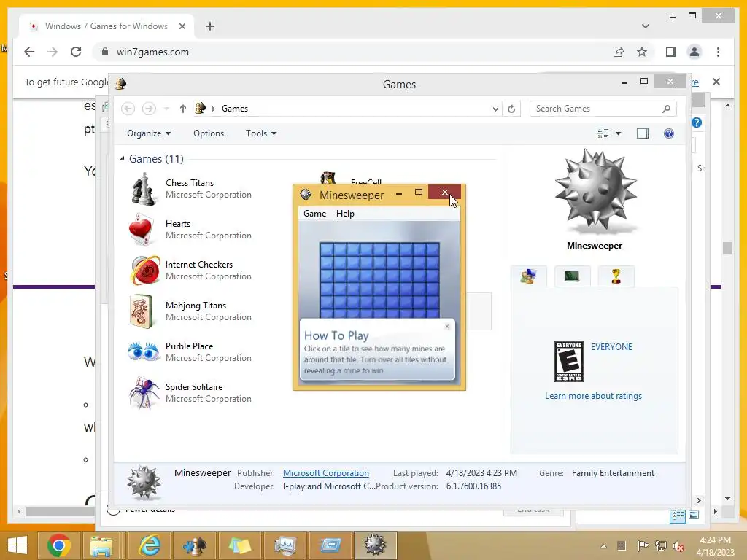Open Chrome three-dot menu
This screenshot has height=560, width=747.
click(x=718, y=52)
